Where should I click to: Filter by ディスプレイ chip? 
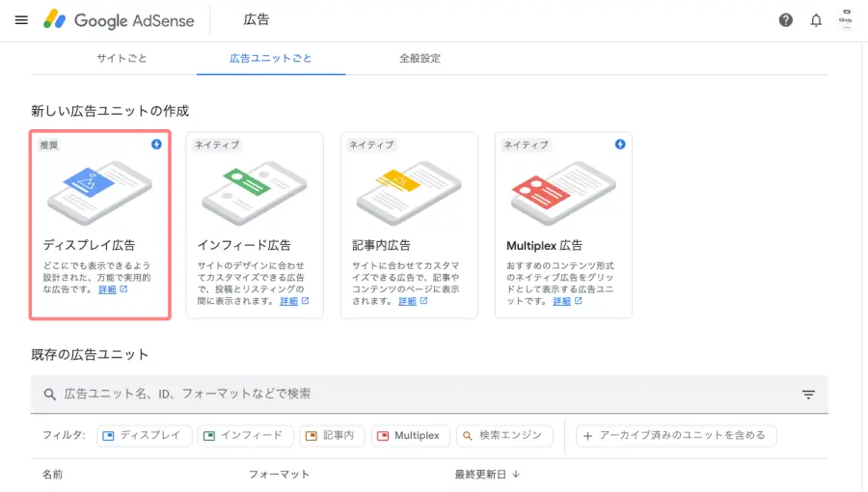coord(145,435)
